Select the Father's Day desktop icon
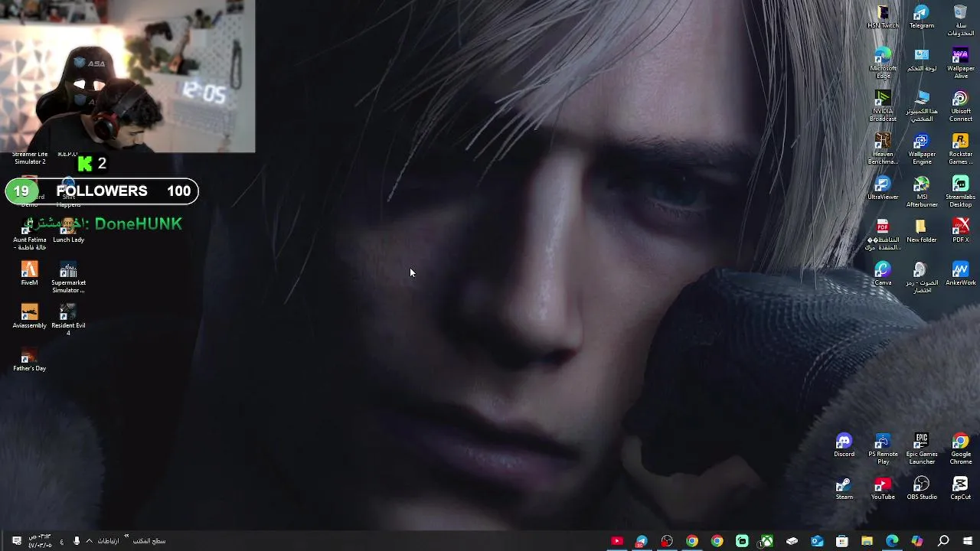The image size is (980, 551). click(29, 360)
